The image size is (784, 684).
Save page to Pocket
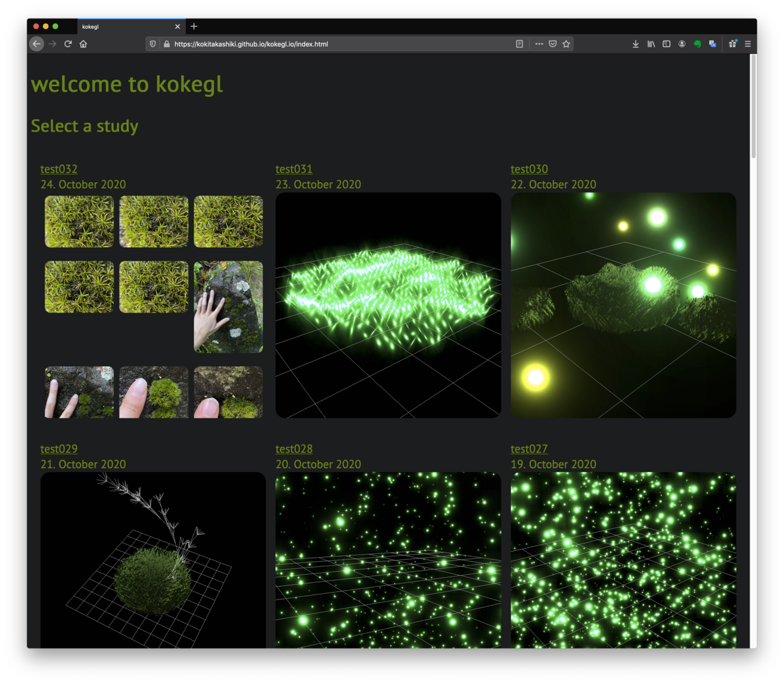(552, 44)
